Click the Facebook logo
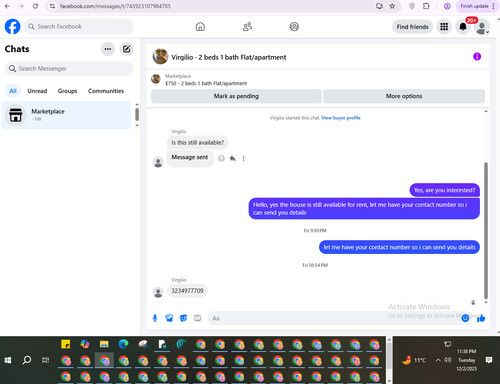 (12, 26)
